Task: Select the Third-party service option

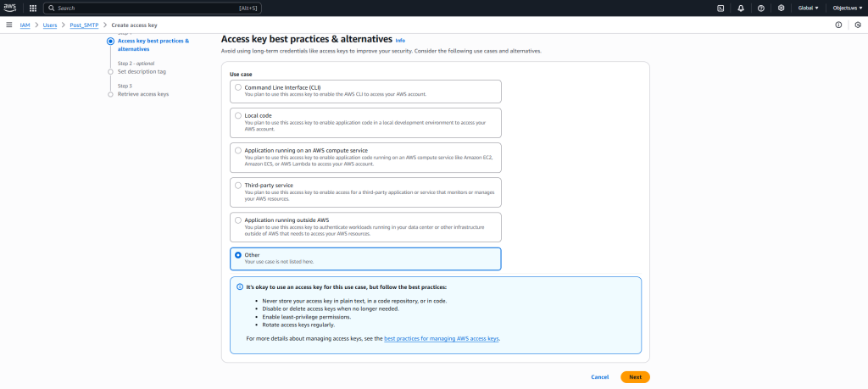Action: click(238, 185)
